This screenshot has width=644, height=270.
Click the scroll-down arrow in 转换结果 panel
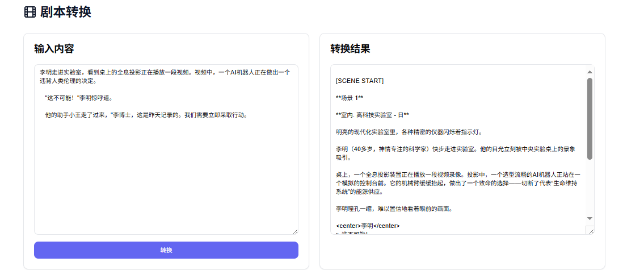click(x=590, y=218)
